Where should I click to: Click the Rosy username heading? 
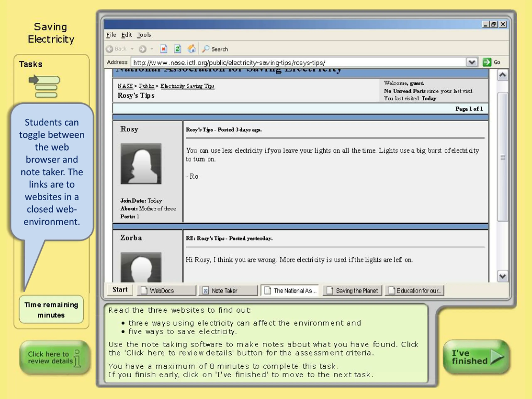tap(129, 129)
